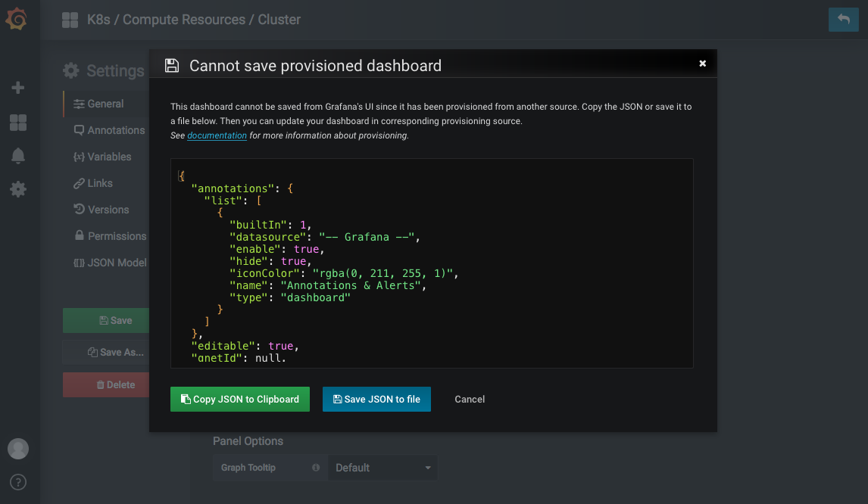This screenshot has height=504, width=868.
Task: Click the Grafana logo home icon
Action: coord(17,19)
